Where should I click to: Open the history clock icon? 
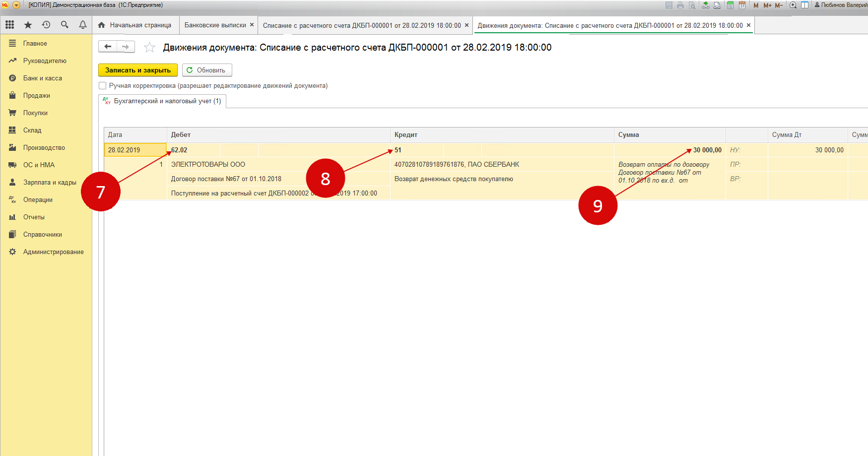(x=46, y=25)
